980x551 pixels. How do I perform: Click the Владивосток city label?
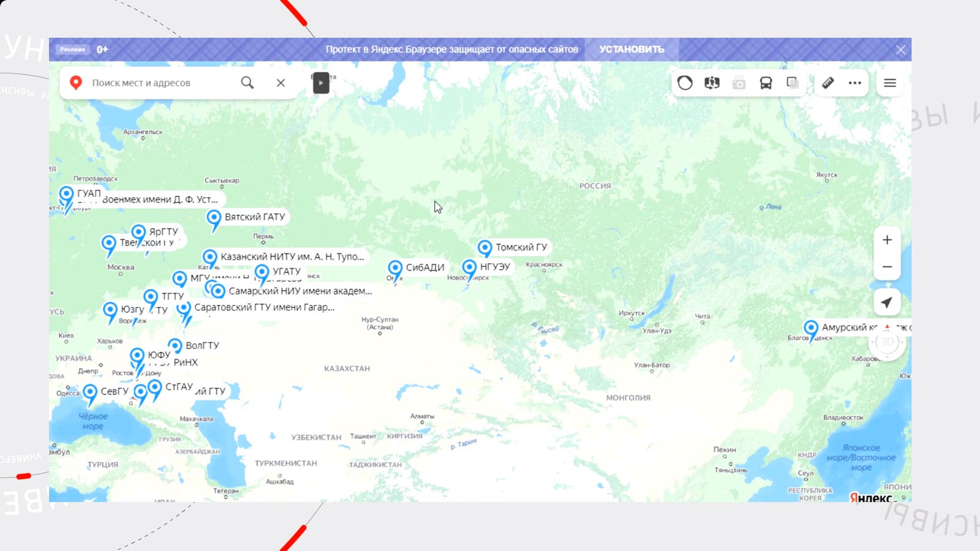point(843,418)
